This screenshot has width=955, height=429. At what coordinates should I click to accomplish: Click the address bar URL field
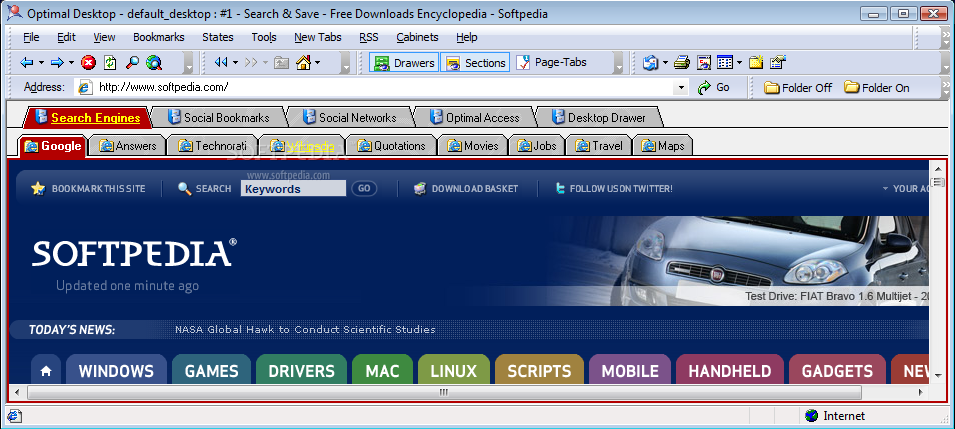(x=383, y=87)
